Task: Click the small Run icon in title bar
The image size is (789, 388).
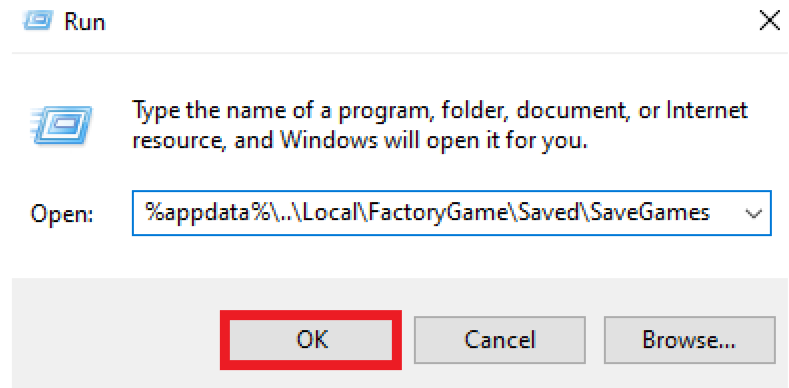Action: point(38,22)
